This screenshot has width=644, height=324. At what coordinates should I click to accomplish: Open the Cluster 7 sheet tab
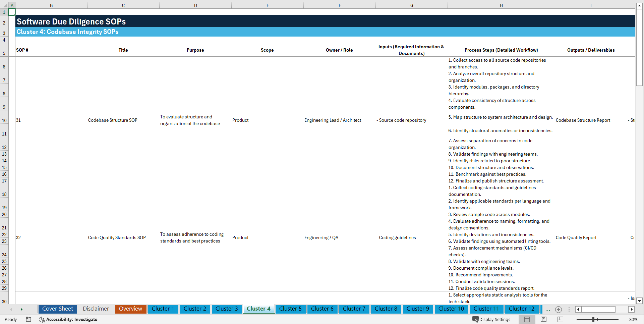(x=354, y=309)
